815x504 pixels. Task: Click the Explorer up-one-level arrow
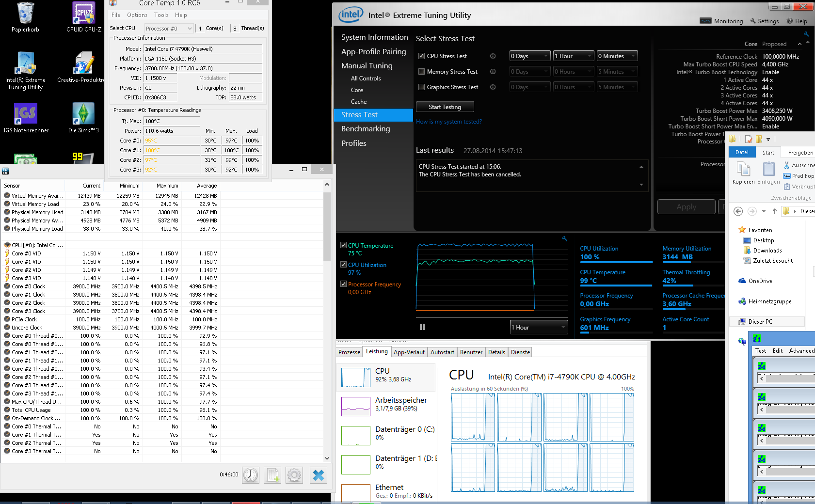pyautogui.click(x=775, y=211)
